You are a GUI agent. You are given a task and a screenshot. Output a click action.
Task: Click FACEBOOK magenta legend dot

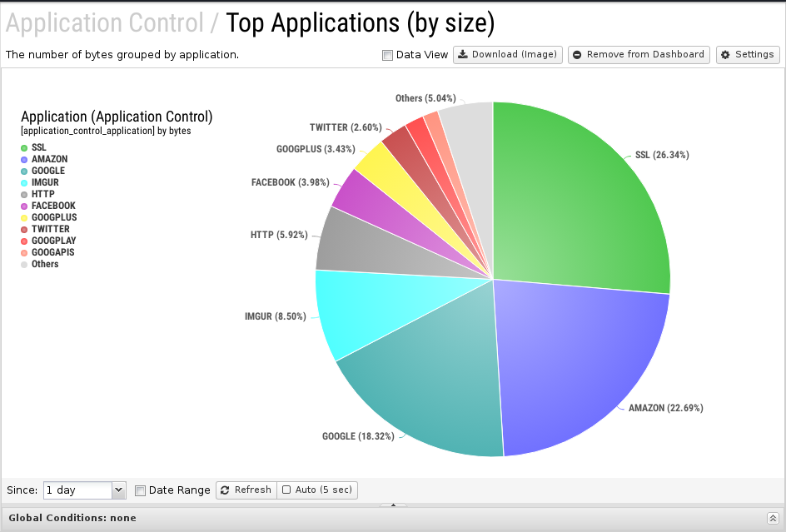(x=24, y=206)
